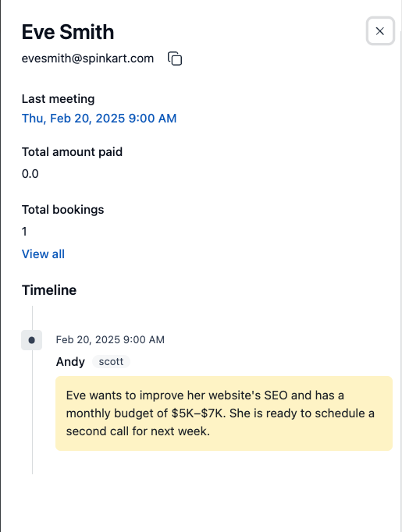View all bookings link
This screenshot has width=402, height=532.
(x=43, y=254)
